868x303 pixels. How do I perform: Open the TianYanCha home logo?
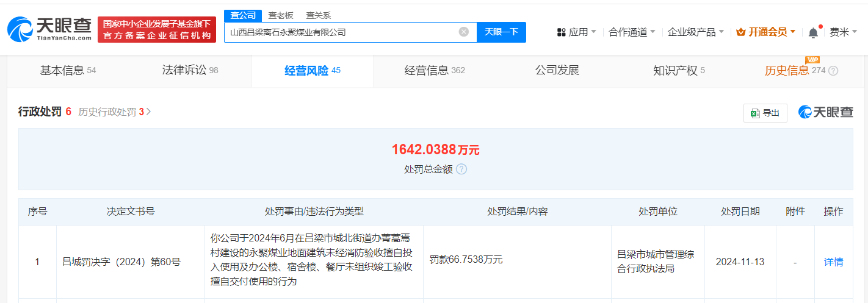pyautogui.click(x=49, y=29)
